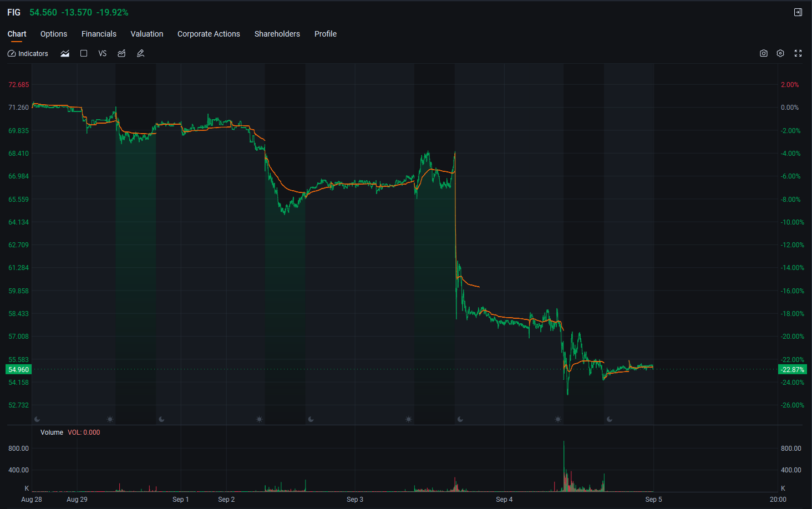
Task: Open chart settings via the hexagon gear icon
Action: click(780, 54)
